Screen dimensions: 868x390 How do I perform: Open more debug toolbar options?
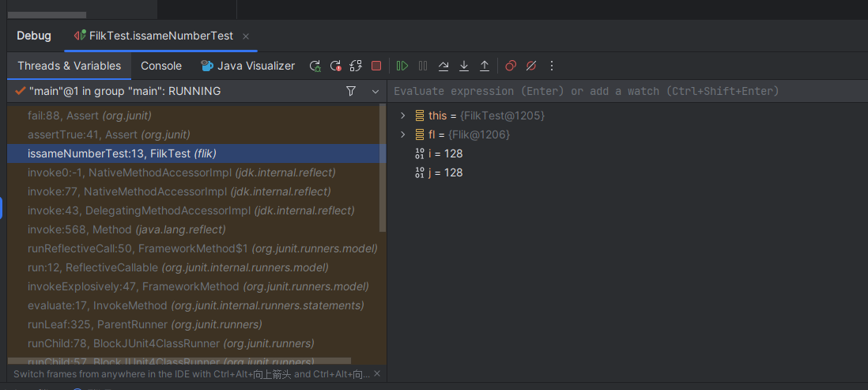coord(552,66)
